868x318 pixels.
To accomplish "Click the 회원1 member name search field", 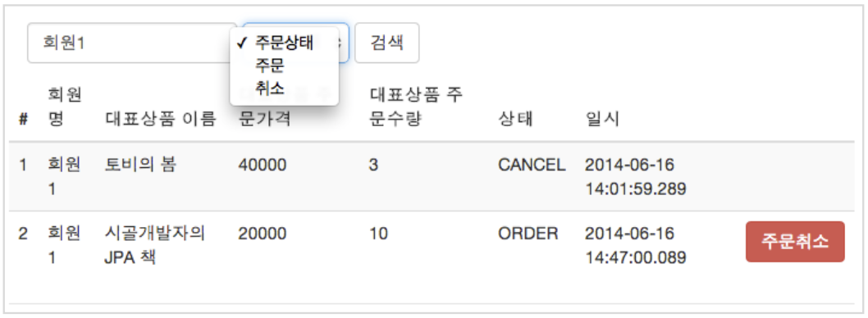I will [132, 43].
